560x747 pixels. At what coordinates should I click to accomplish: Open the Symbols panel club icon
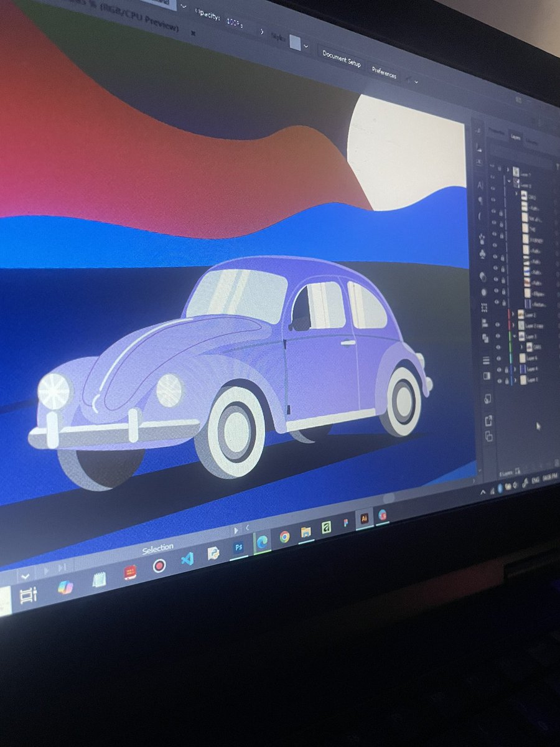[x=482, y=255]
